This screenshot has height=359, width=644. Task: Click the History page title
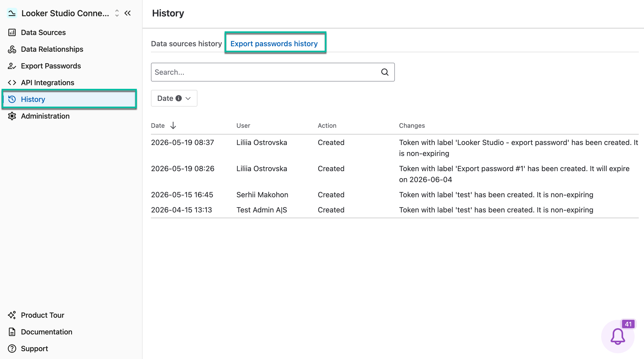click(168, 13)
